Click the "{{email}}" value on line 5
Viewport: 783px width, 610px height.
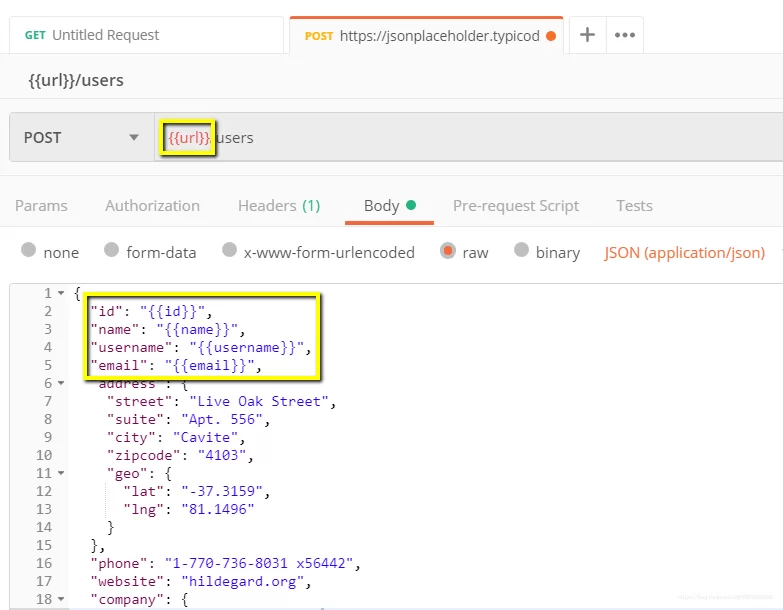(210, 365)
